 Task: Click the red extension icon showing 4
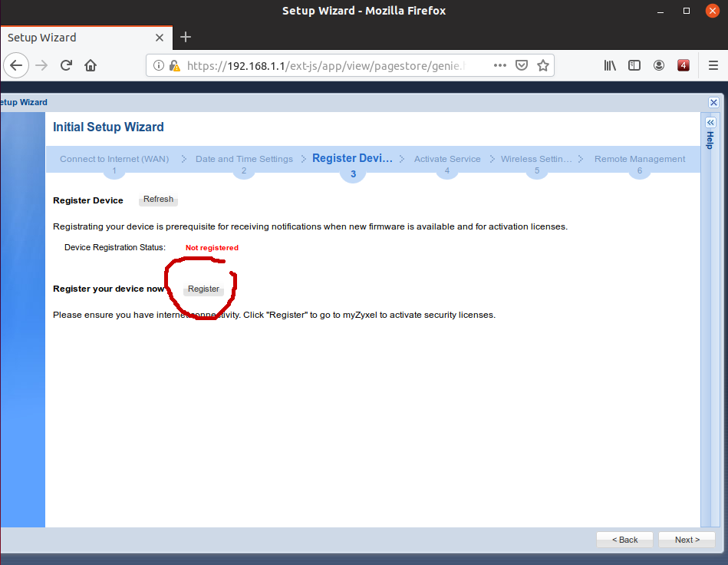[684, 65]
